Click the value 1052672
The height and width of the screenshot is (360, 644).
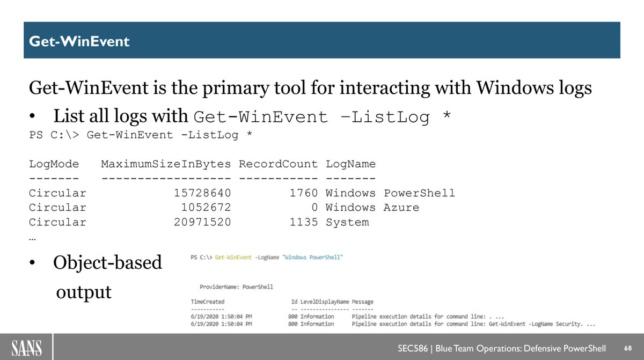point(206,208)
